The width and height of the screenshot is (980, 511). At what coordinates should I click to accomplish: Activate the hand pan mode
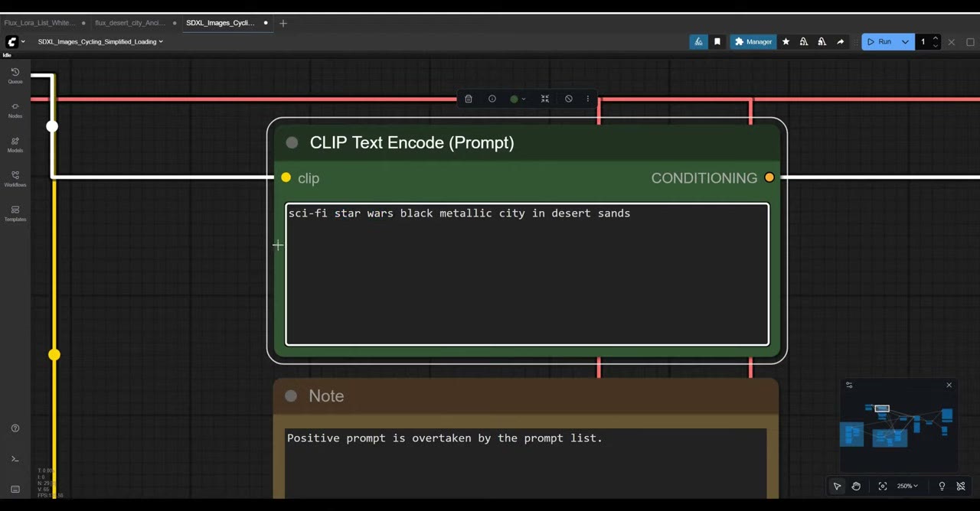click(x=856, y=486)
